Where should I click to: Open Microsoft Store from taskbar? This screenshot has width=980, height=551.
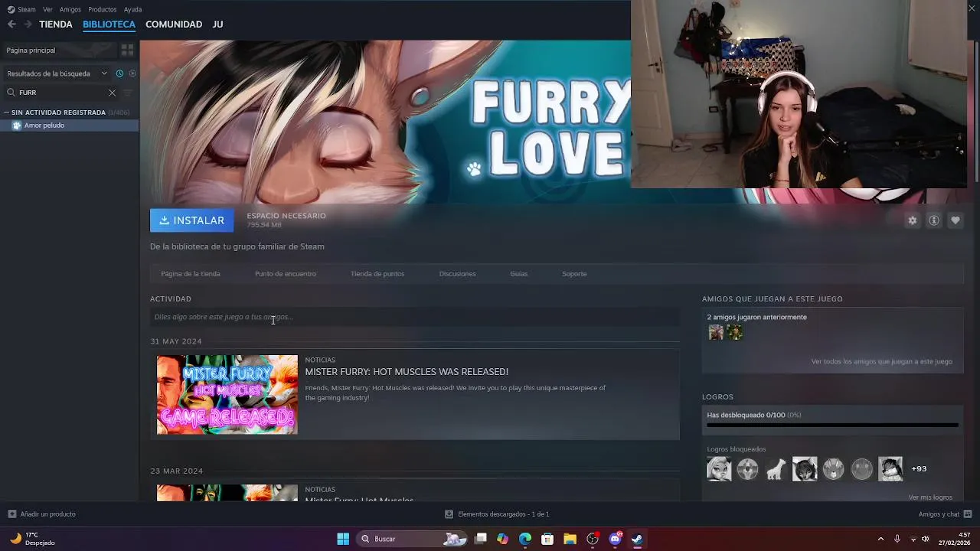(x=547, y=539)
